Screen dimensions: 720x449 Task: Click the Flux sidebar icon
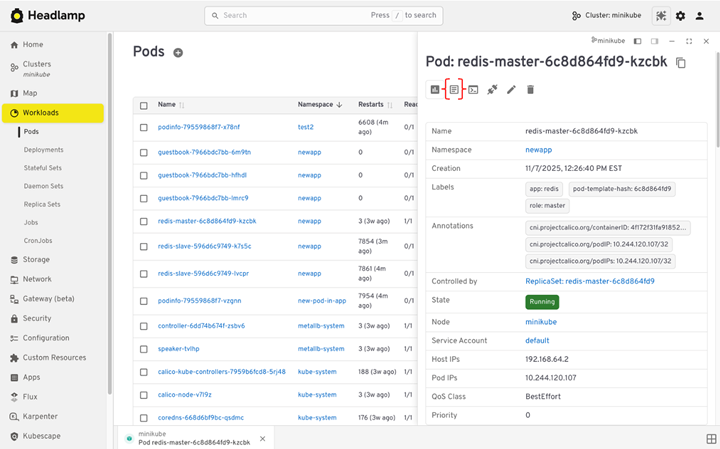click(x=14, y=397)
